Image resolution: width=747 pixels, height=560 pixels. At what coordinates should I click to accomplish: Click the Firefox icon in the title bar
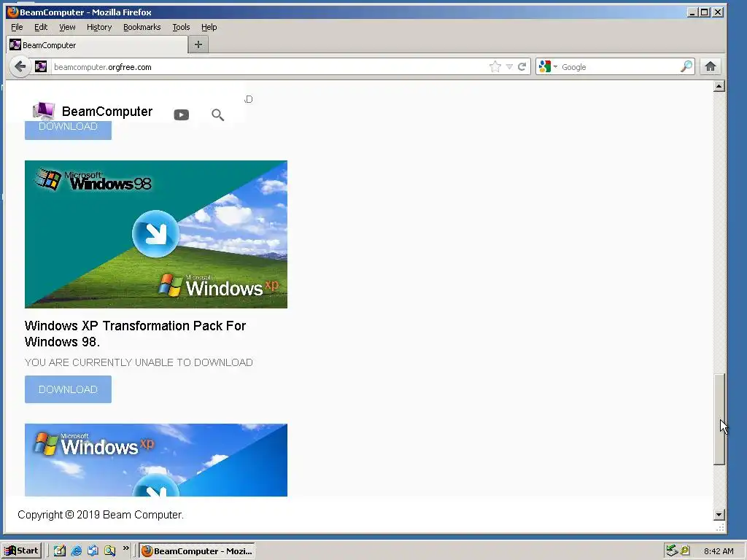(x=12, y=12)
